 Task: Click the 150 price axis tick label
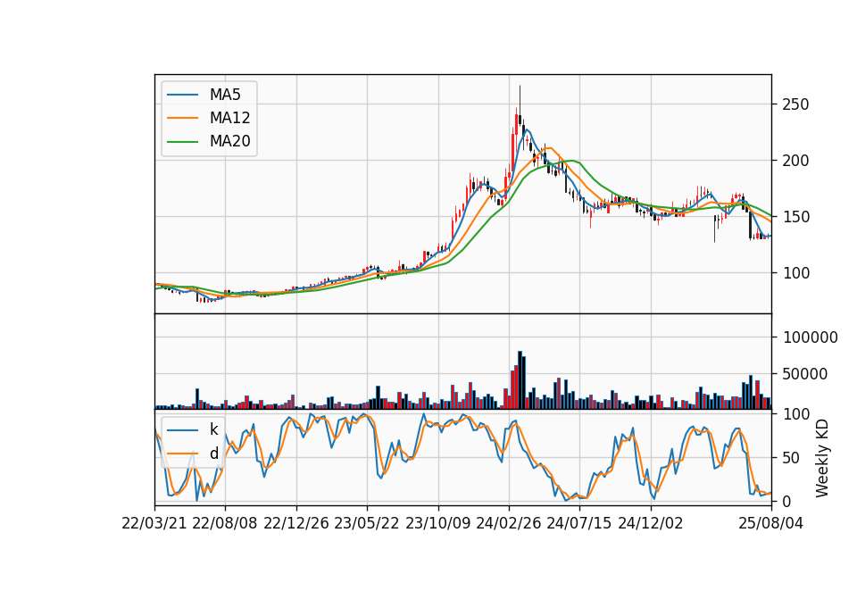tap(795, 217)
